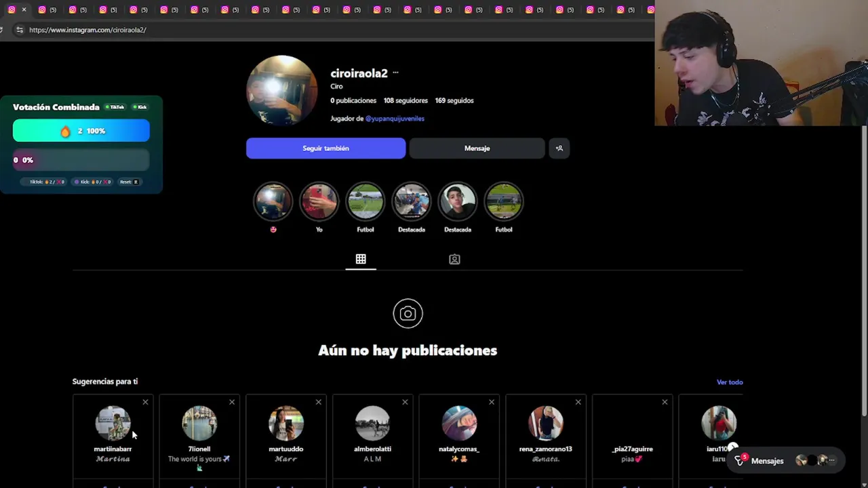The height and width of the screenshot is (488, 868).
Task: Click the TikTok status badge in voting widget
Action: [115, 107]
